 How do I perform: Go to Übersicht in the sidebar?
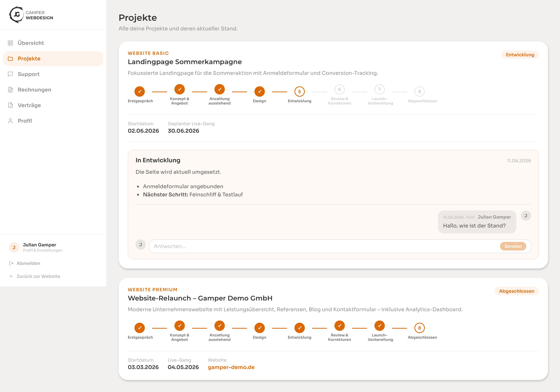tap(53, 43)
